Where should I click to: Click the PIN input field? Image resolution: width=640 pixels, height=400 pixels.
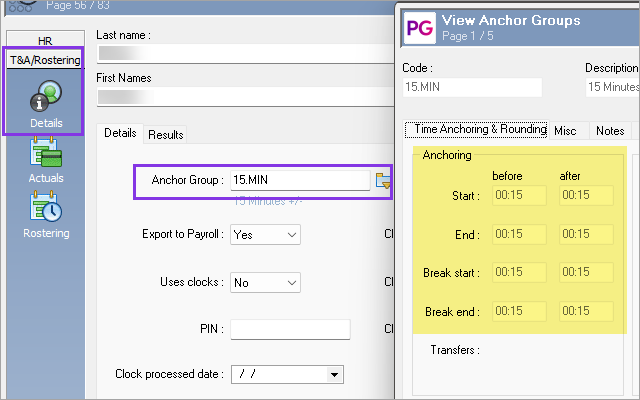pyautogui.click(x=290, y=329)
